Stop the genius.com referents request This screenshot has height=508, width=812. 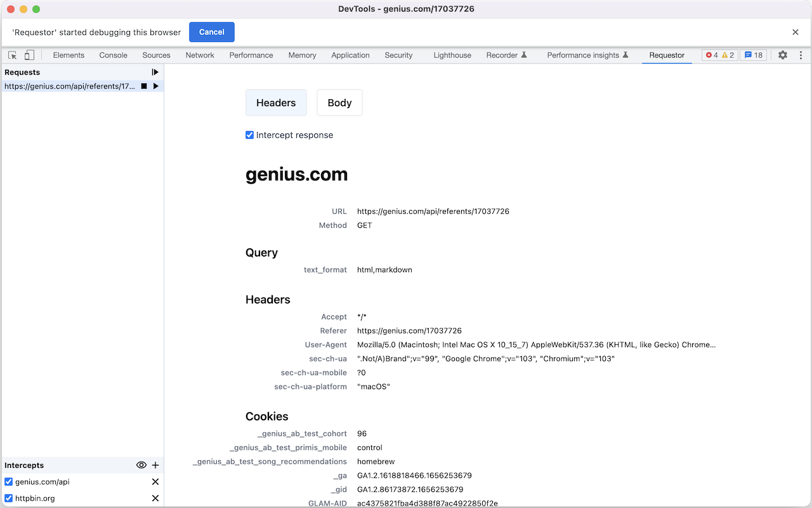[x=144, y=86]
